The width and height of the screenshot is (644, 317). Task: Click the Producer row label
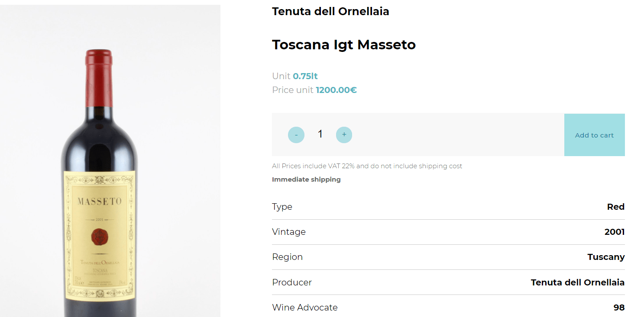pyautogui.click(x=292, y=282)
